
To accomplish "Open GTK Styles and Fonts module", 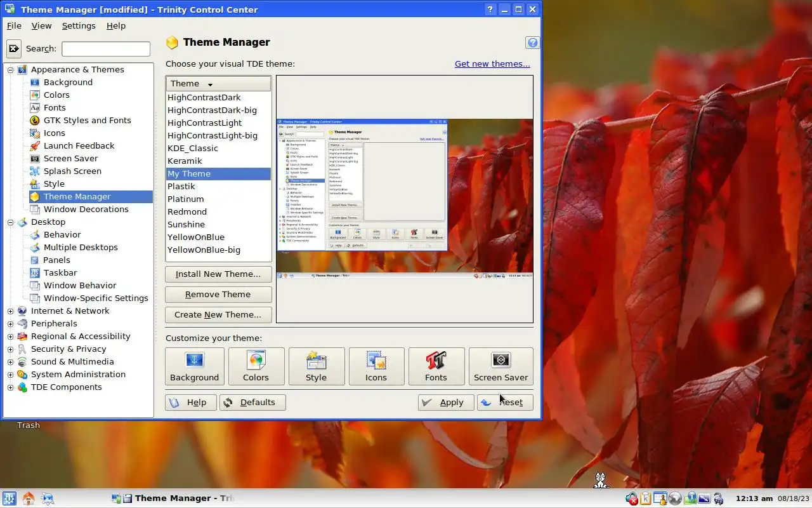I will pyautogui.click(x=87, y=120).
